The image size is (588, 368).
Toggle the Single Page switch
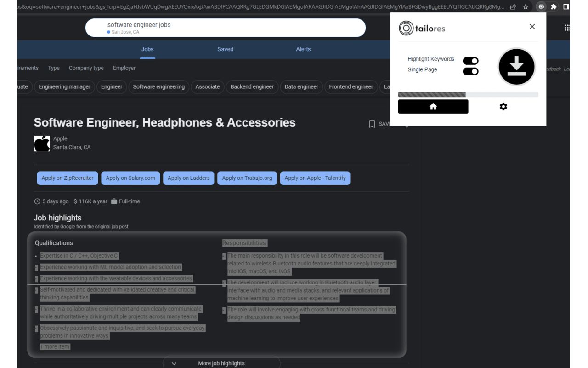(x=470, y=71)
